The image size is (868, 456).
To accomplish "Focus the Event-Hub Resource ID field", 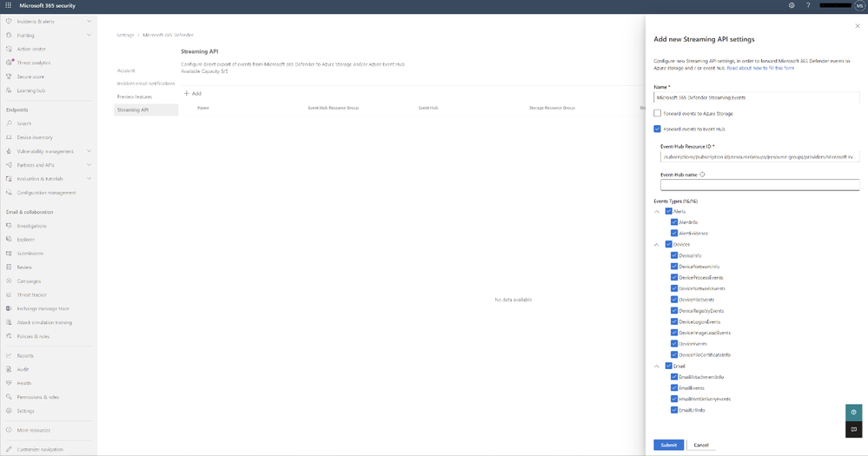I will coord(759,156).
